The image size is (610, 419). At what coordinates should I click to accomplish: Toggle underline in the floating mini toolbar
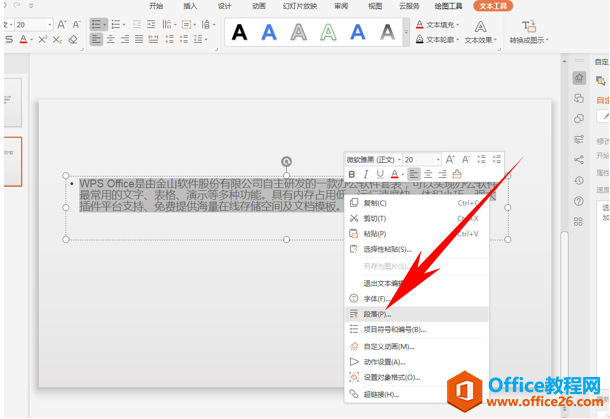click(x=382, y=175)
